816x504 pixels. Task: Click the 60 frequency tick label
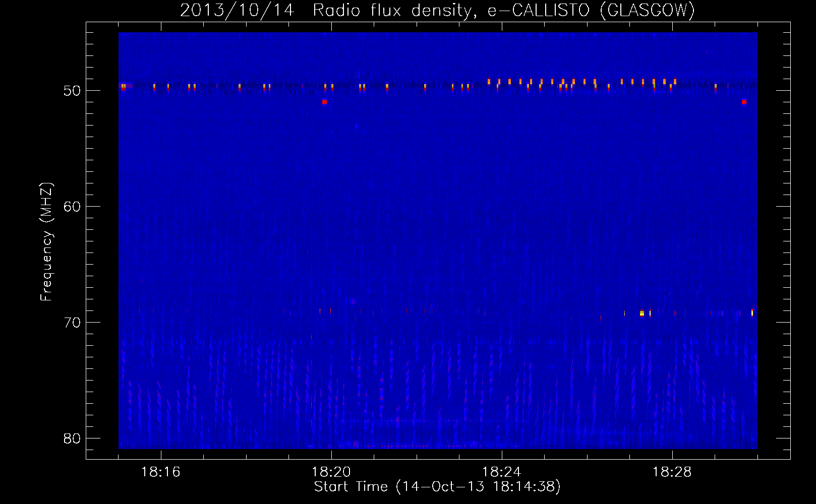72,207
